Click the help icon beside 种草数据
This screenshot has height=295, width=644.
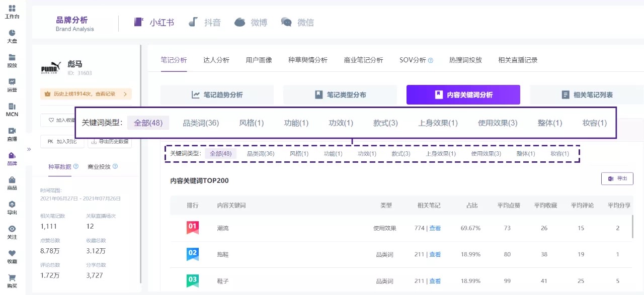coord(76,166)
